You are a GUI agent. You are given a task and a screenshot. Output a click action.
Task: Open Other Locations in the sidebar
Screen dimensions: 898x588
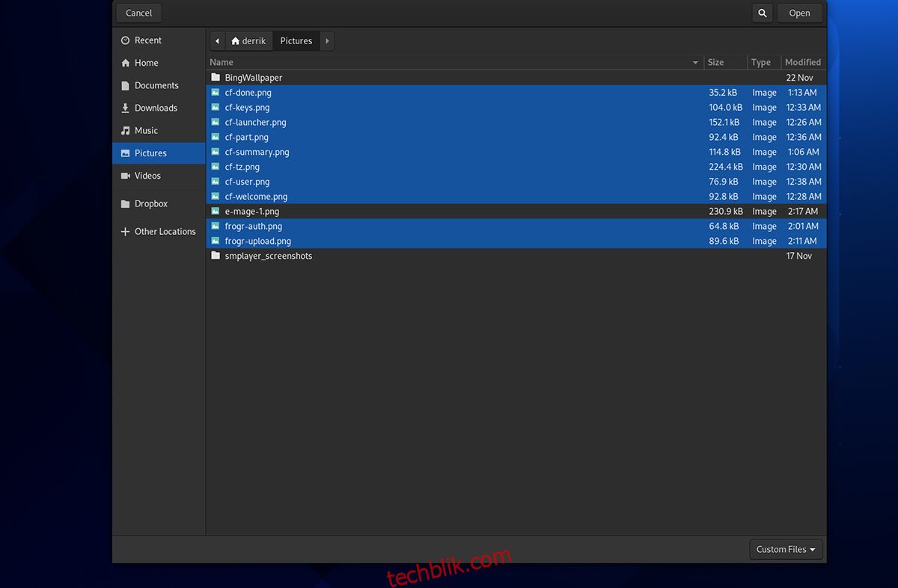(159, 231)
